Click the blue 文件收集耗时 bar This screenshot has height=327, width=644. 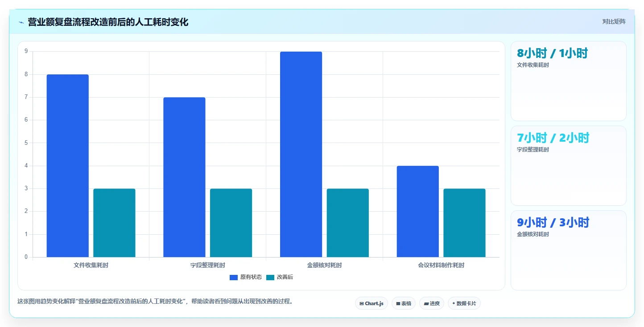pyautogui.click(x=68, y=166)
